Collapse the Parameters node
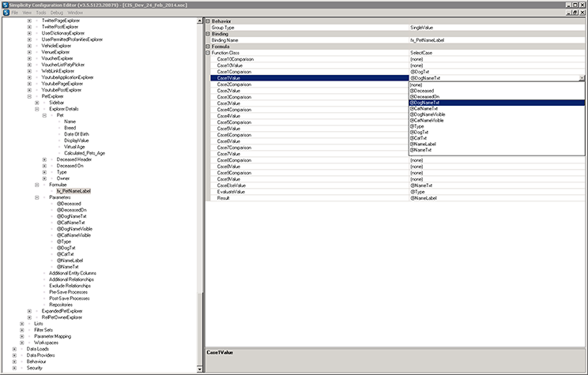Viewport: 588px width, 375px height. [36, 197]
